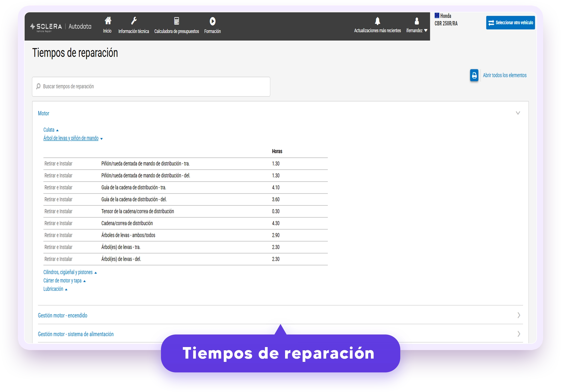Viewport: 561px width, 392px height.
Task: Focus the Buscar tiempos de reparación field
Action: (x=151, y=87)
